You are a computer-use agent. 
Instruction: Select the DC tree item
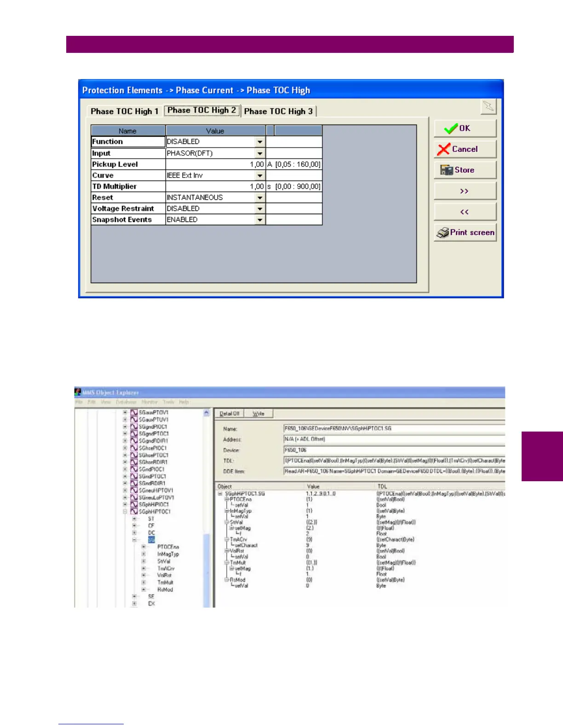click(151, 533)
